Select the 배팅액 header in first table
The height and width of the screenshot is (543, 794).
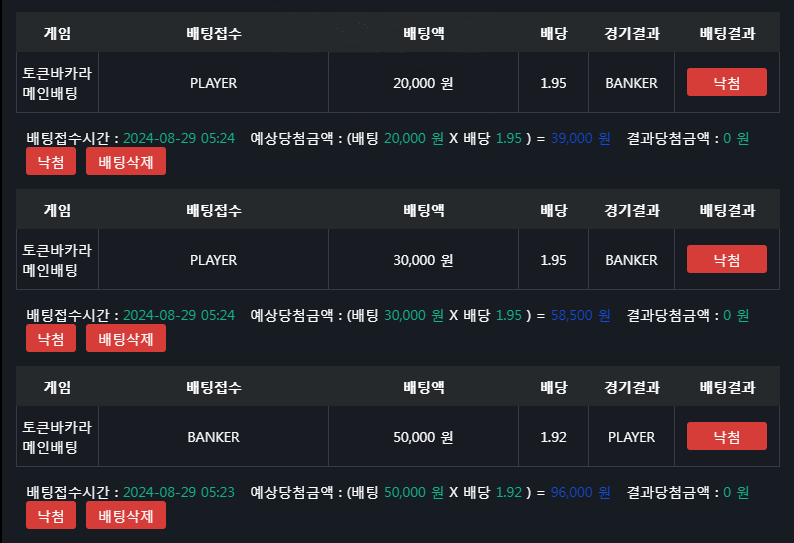click(424, 33)
